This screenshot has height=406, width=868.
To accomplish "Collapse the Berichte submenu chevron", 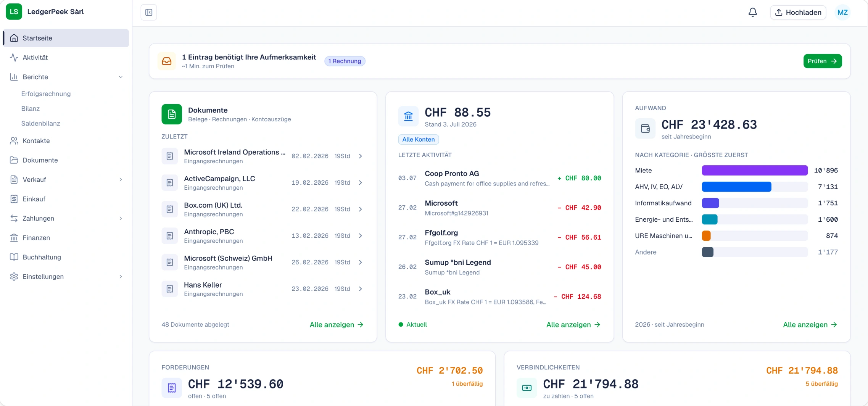I will 121,77.
